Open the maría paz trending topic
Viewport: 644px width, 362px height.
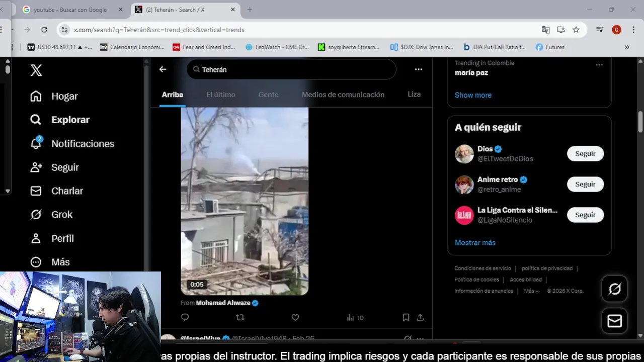tap(471, 73)
